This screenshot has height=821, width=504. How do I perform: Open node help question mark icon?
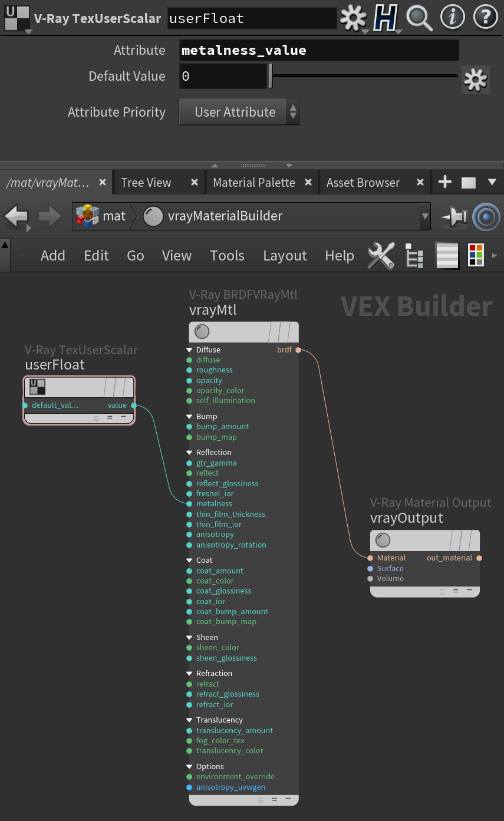485,18
